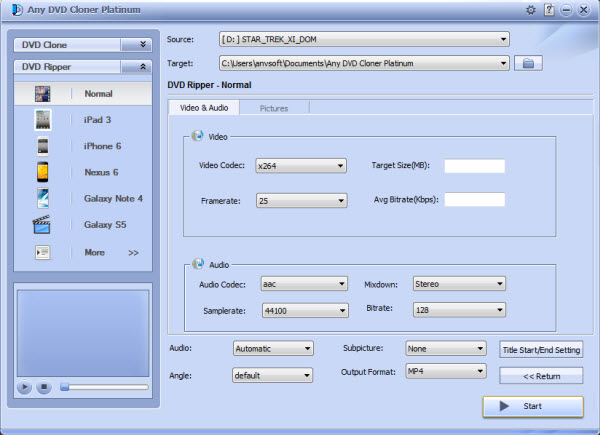Click the Any DVD Cloner logo icon
Image resolution: width=600 pixels, height=435 pixels.
(x=16, y=10)
